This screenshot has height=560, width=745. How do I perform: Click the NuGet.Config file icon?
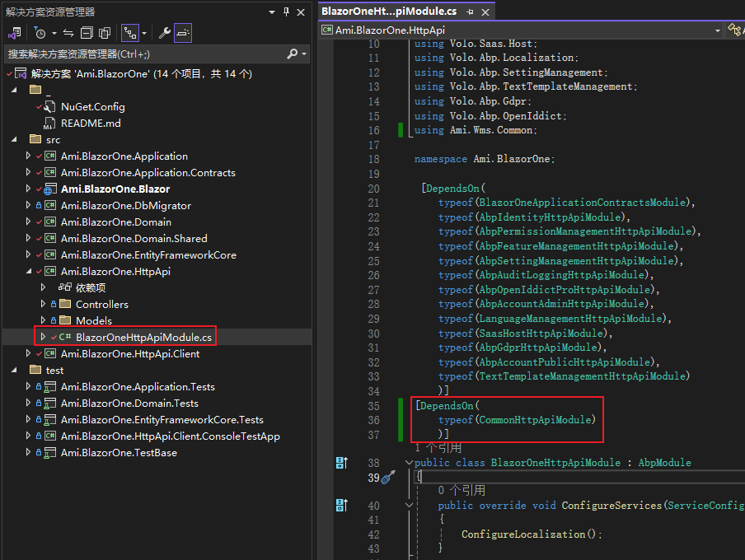coord(50,107)
